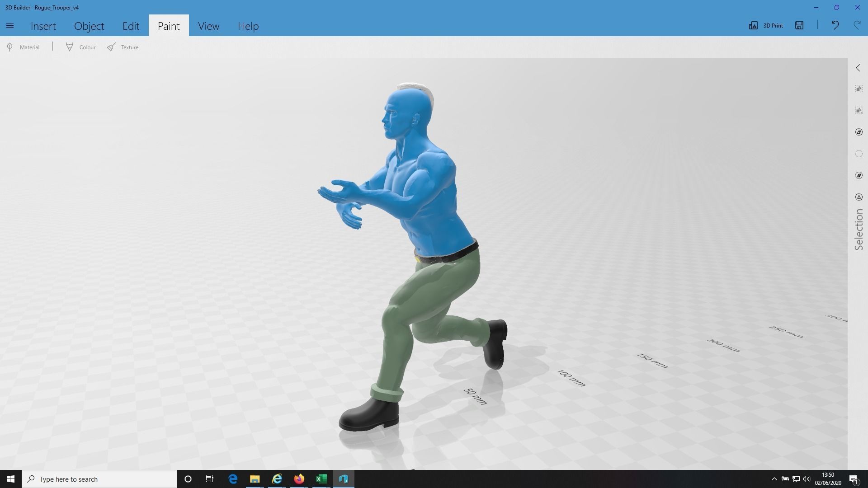
Task: Click the Deselect All icon with x
Action: click(x=859, y=111)
